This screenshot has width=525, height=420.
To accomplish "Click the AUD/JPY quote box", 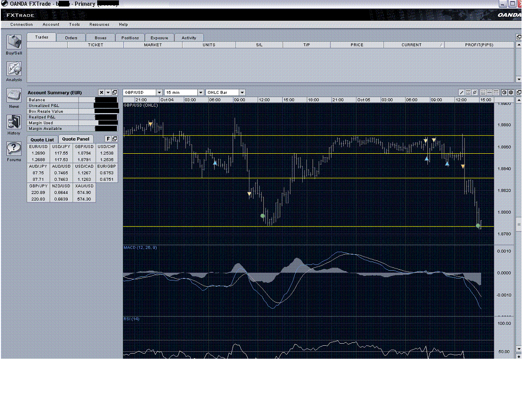I will click(x=38, y=173).
